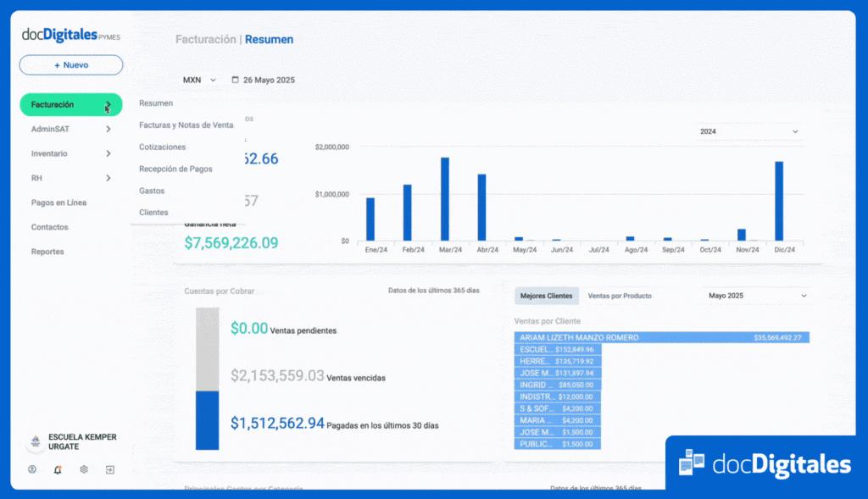
Task: Open the Mayo 2025 month dropdown
Action: click(x=757, y=296)
